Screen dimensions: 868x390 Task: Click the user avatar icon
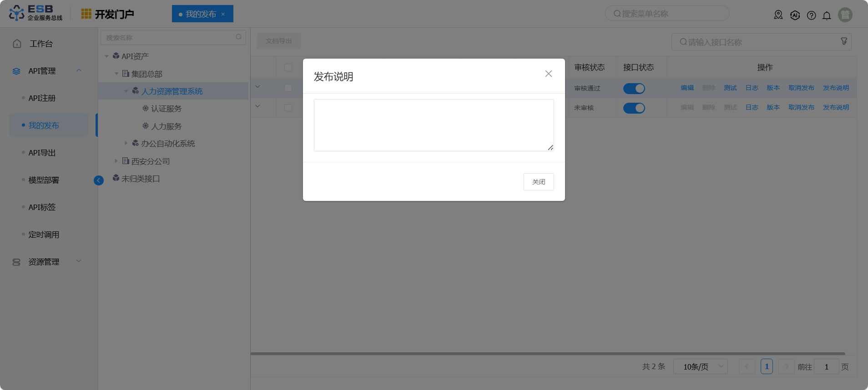pos(845,15)
